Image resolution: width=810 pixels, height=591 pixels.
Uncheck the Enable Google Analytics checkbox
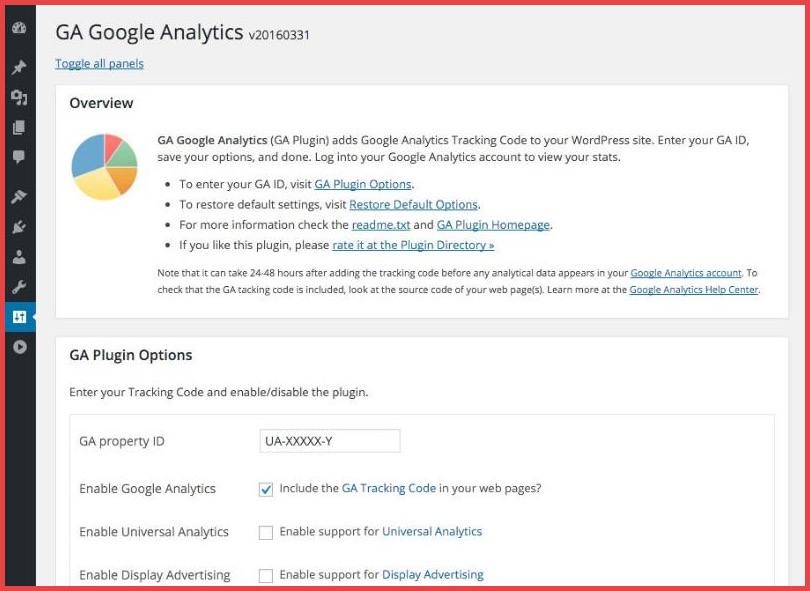(266, 489)
